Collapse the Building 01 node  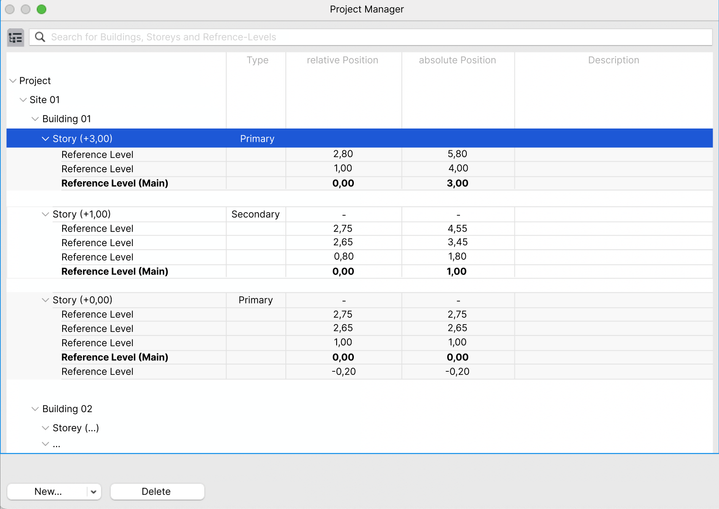click(35, 119)
